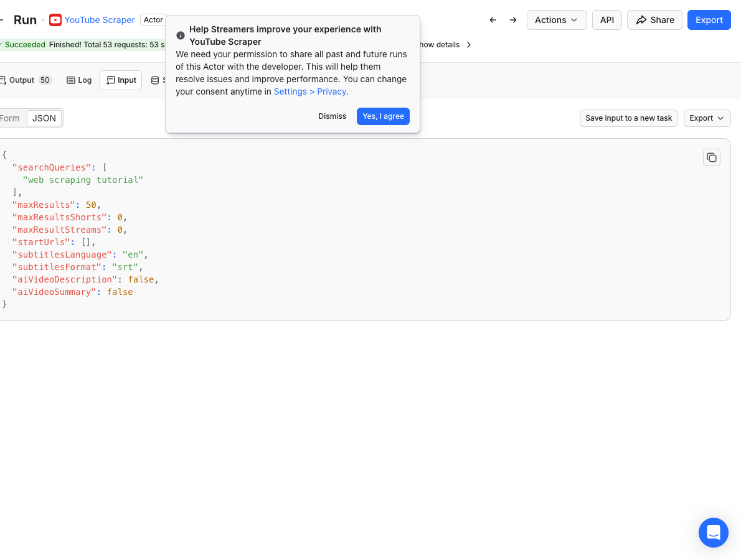
Task: Dismiss the consent popup
Action: pyautogui.click(x=333, y=116)
